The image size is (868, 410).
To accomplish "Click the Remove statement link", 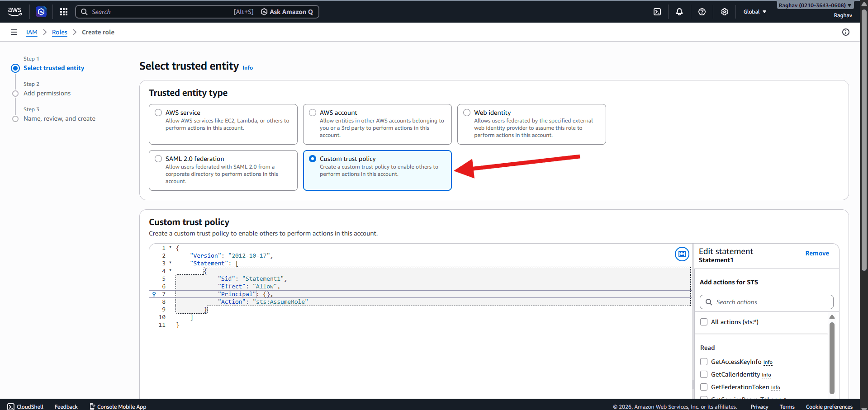I will [817, 253].
